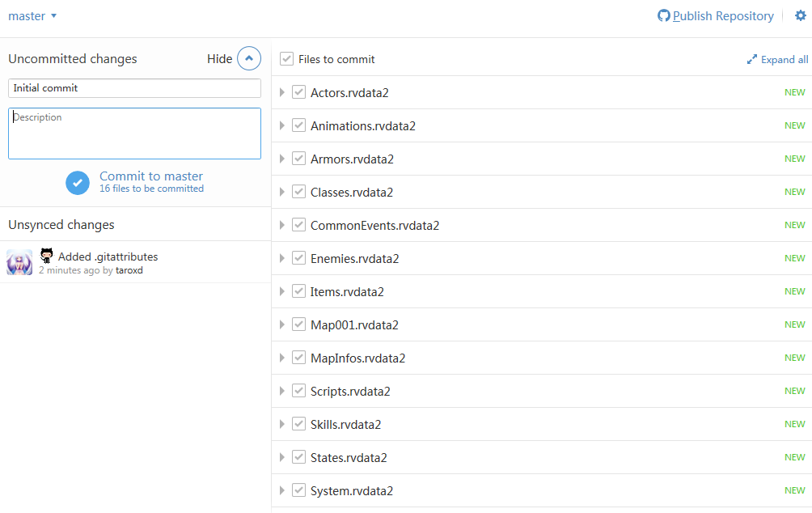Click the Expand all link

pyautogui.click(x=784, y=60)
